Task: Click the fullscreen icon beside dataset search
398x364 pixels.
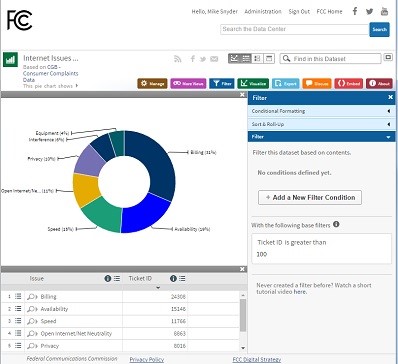Action: coord(388,57)
